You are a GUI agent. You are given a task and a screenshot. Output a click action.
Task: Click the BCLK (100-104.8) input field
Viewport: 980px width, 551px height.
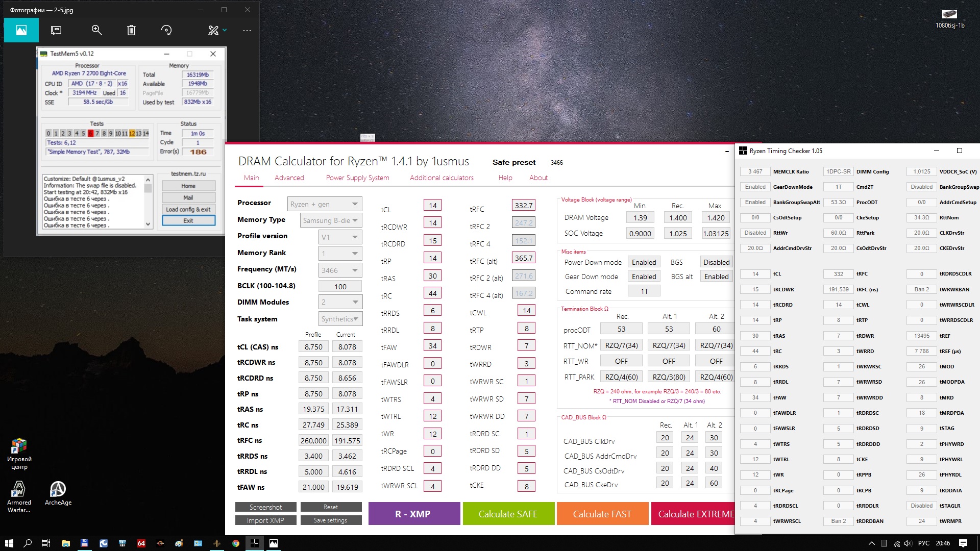click(340, 286)
